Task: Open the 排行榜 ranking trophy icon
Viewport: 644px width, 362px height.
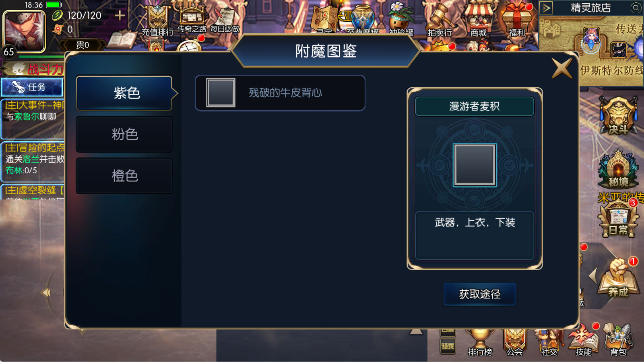Action: [x=480, y=343]
